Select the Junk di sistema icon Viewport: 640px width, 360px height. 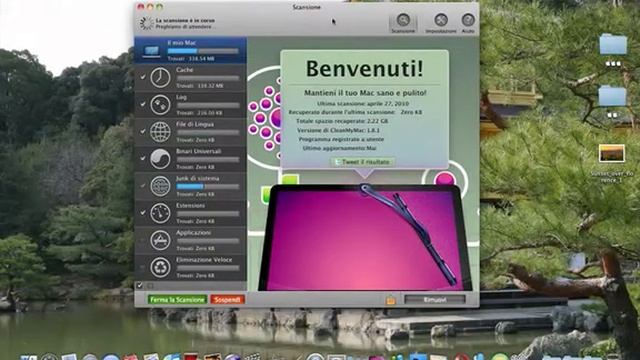coord(160,186)
